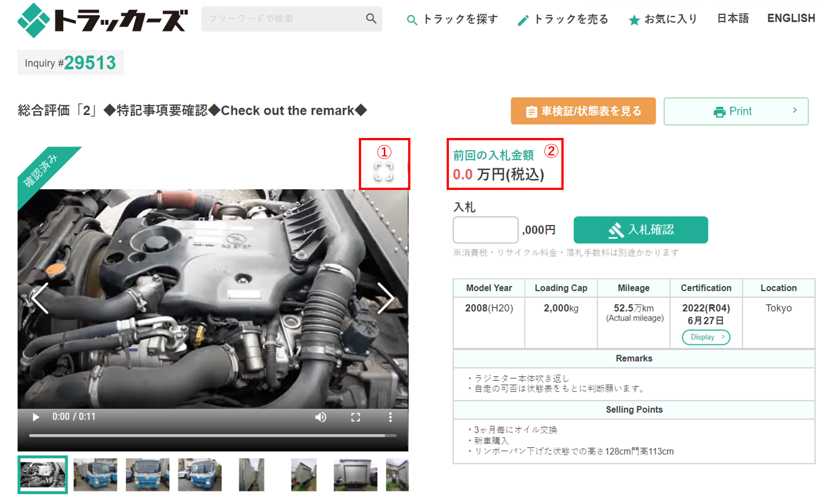Open the video three-dot options menu

click(390, 417)
